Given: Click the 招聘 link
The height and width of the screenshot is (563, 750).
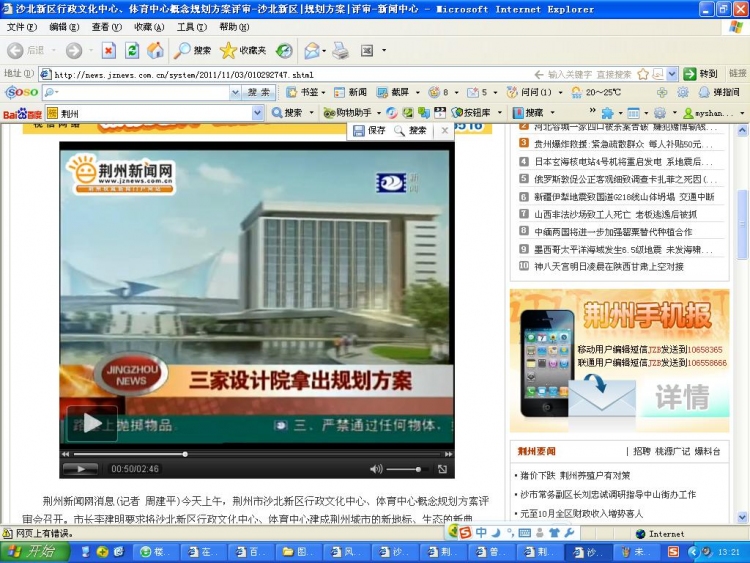Looking at the screenshot, I should (x=641, y=451).
